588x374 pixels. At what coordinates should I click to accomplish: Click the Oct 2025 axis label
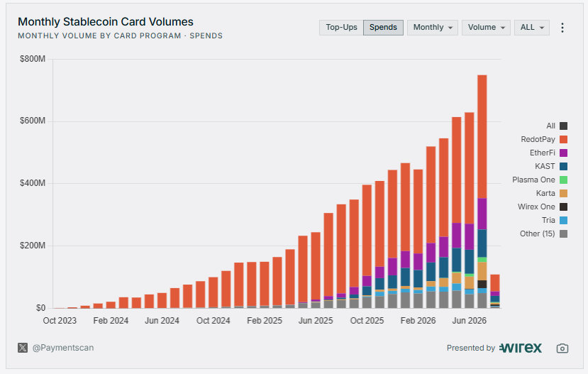click(x=367, y=321)
